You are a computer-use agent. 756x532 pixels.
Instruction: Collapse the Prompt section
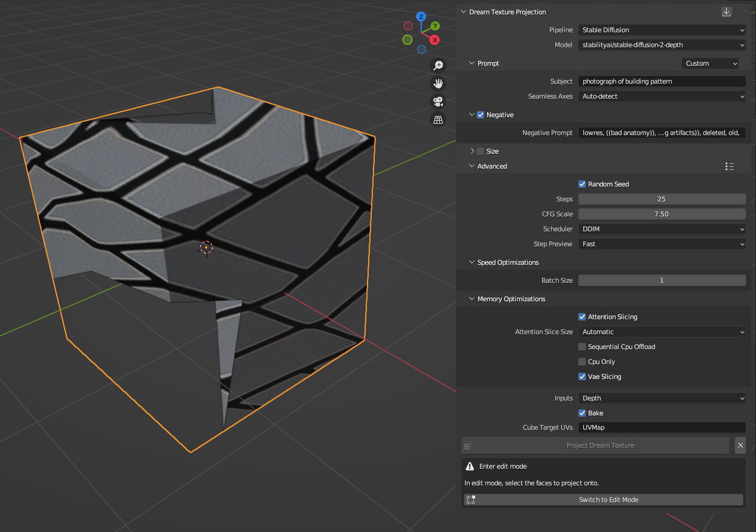[472, 63]
